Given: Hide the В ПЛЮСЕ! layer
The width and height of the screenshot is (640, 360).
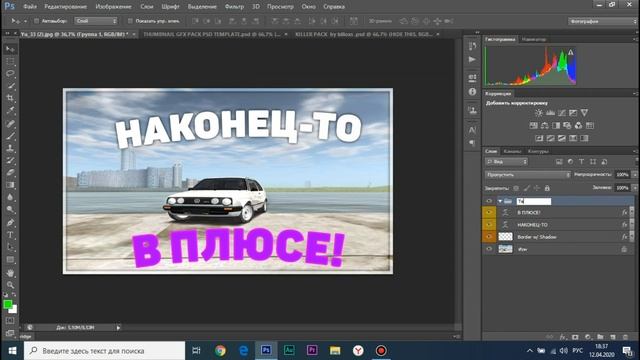Looking at the screenshot, I should 489,212.
